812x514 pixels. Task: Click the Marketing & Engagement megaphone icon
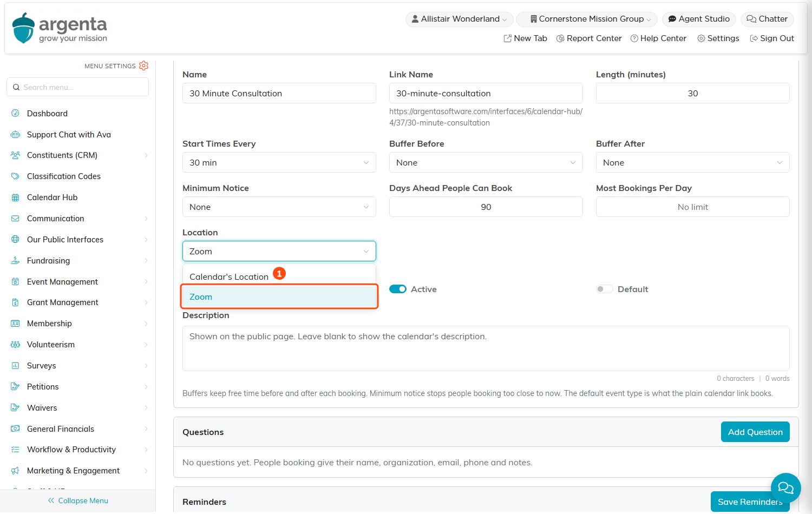[15, 471]
